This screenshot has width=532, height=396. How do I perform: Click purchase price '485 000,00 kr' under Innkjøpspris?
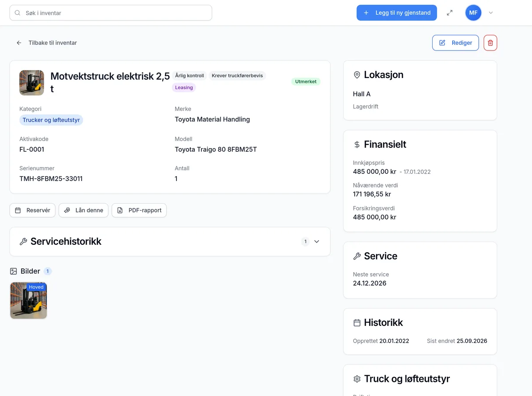(375, 172)
